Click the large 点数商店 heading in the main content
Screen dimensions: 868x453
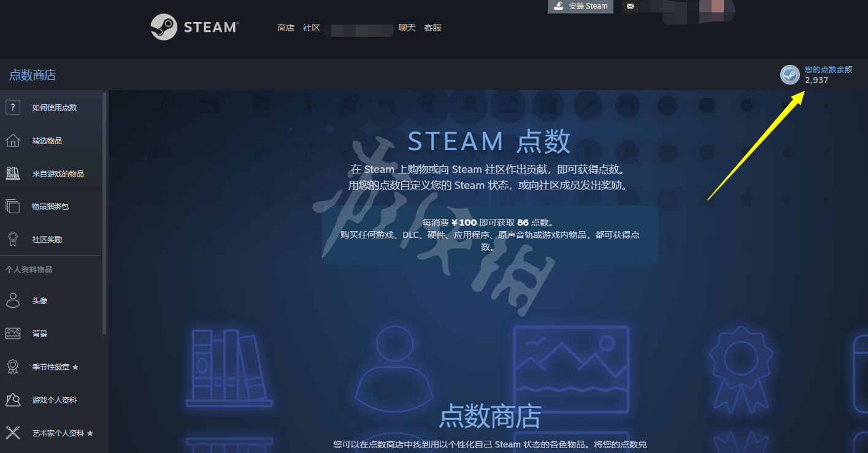(490, 417)
